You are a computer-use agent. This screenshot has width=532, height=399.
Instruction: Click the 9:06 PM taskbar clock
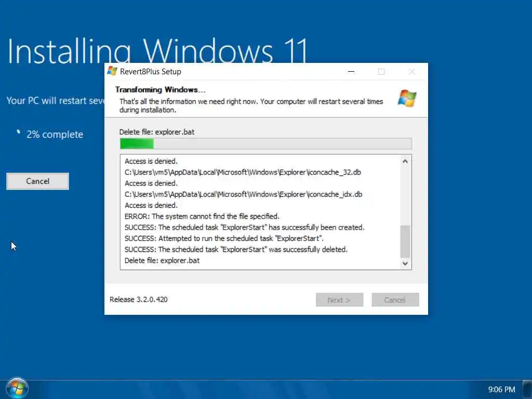pos(501,390)
